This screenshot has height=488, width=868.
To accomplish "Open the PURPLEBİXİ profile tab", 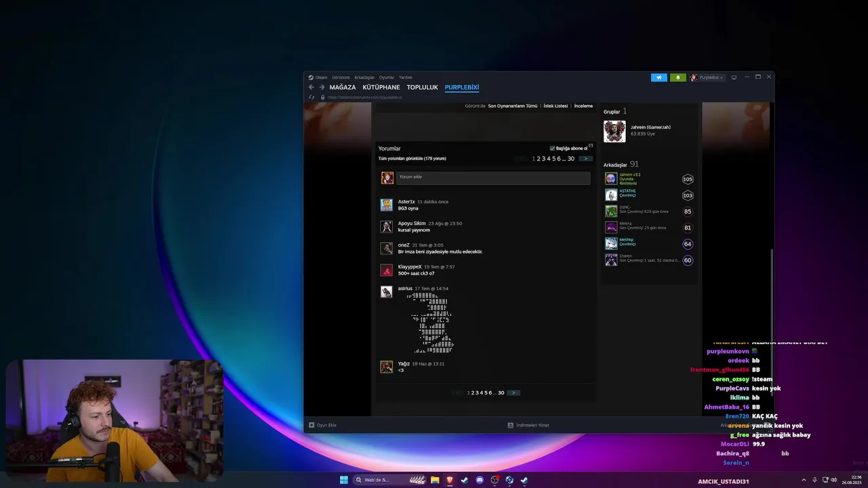I will 462,87.
